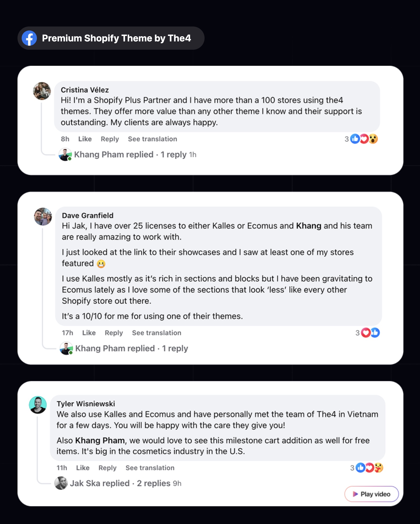Open Tyler Wisniewski's profile avatar
The image size is (420, 524).
[38, 405]
